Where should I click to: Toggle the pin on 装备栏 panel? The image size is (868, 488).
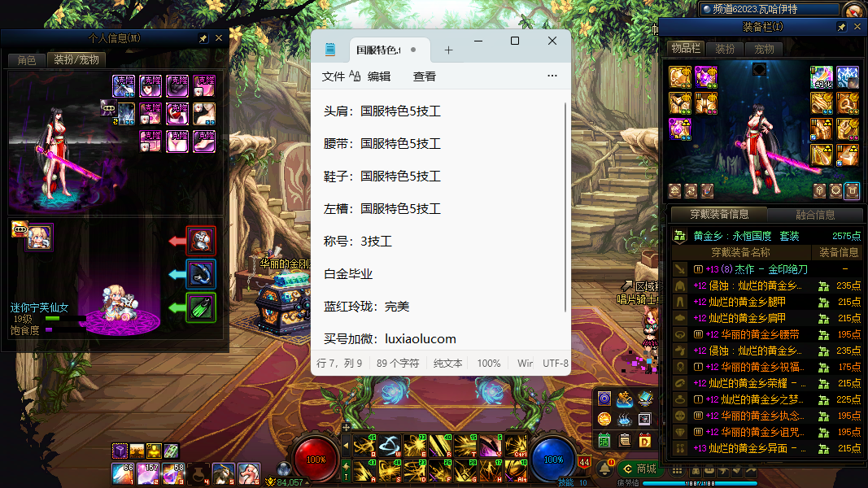841,27
